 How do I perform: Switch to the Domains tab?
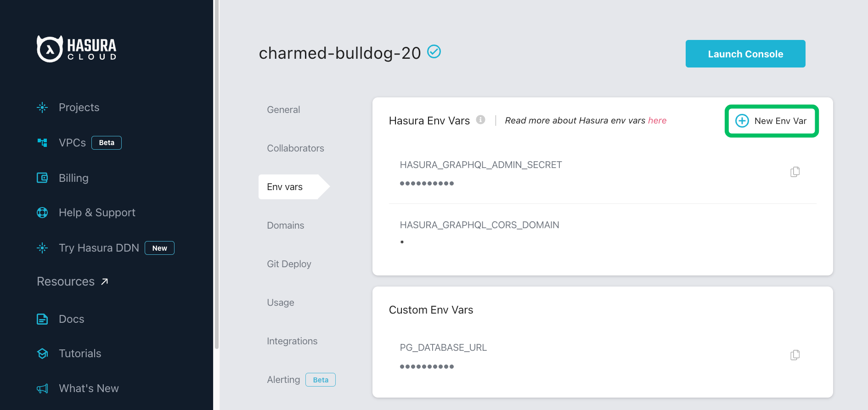click(285, 225)
